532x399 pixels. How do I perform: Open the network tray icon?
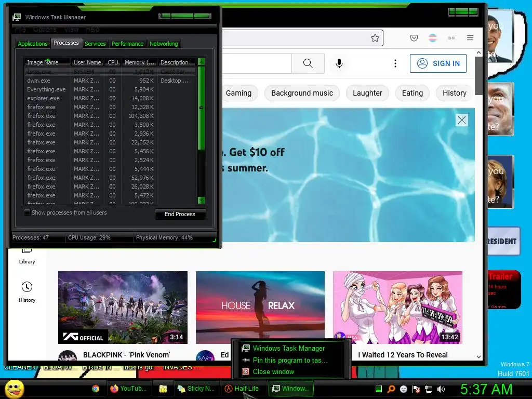click(429, 389)
